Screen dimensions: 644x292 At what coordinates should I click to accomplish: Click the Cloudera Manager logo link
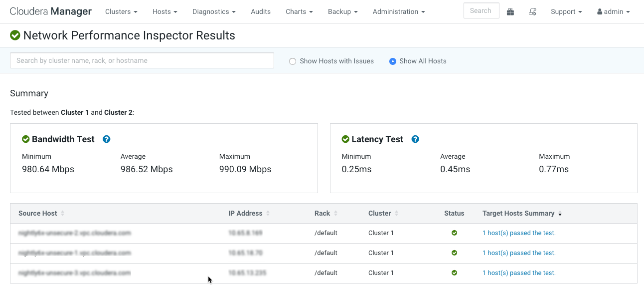point(51,11)
